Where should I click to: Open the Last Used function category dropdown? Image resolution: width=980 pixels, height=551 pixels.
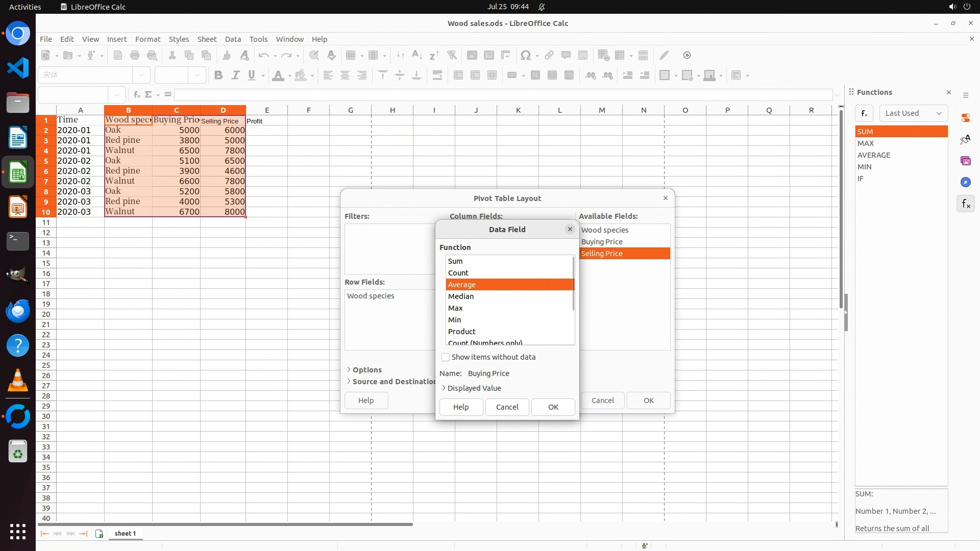coord(913,113)
